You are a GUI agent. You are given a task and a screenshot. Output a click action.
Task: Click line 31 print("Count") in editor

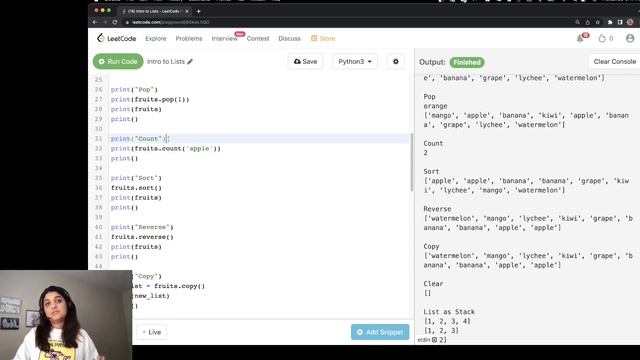click(x=140, y=139)
